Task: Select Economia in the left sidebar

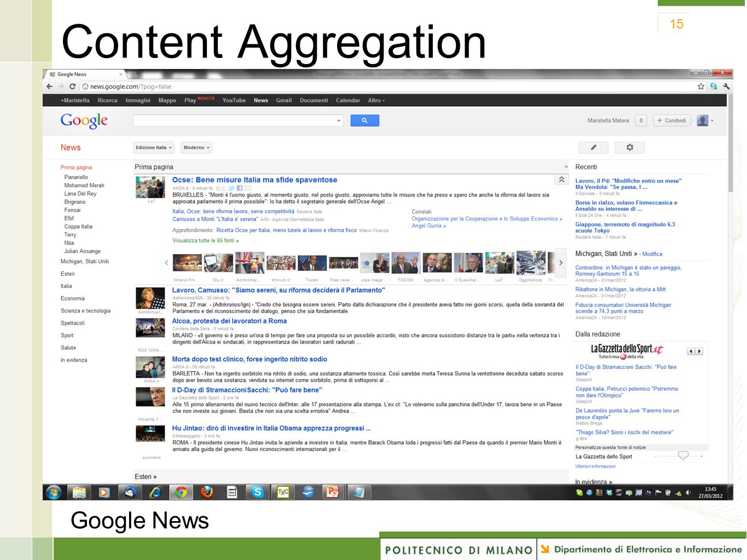Action: tap(73, 298)
